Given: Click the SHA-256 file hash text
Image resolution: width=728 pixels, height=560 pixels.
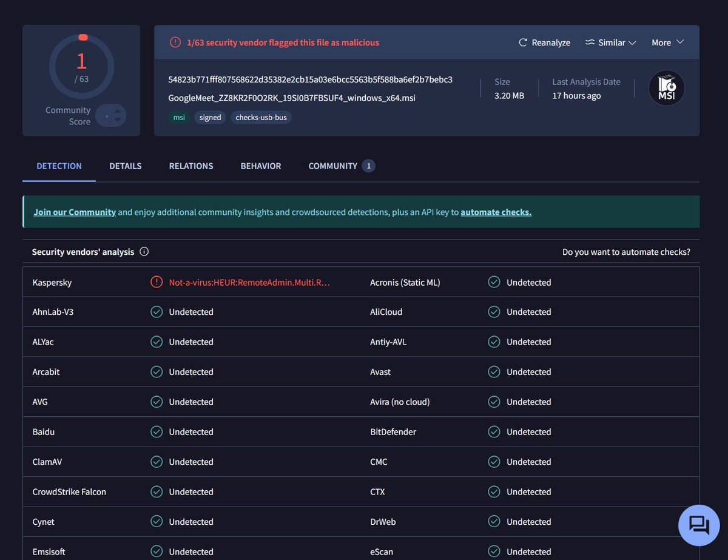Looking at the screenshot, I should pos(310,79).
